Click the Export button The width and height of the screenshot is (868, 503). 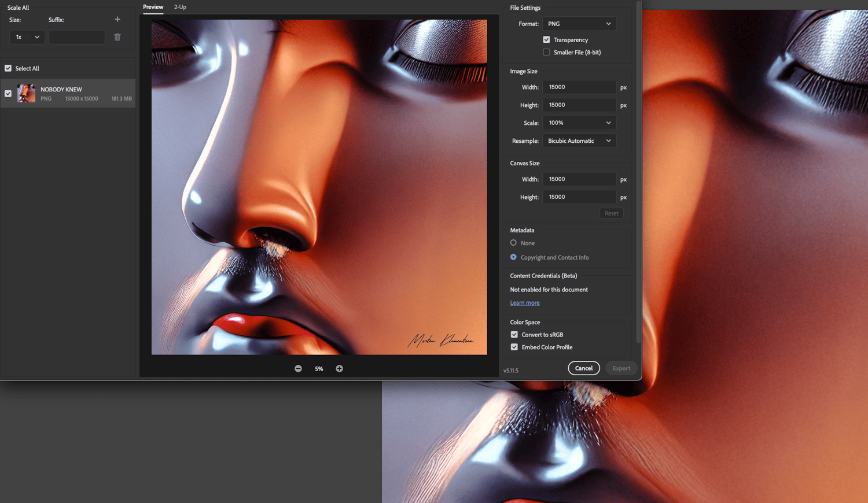pyautogui.click(x=621, y=368)
